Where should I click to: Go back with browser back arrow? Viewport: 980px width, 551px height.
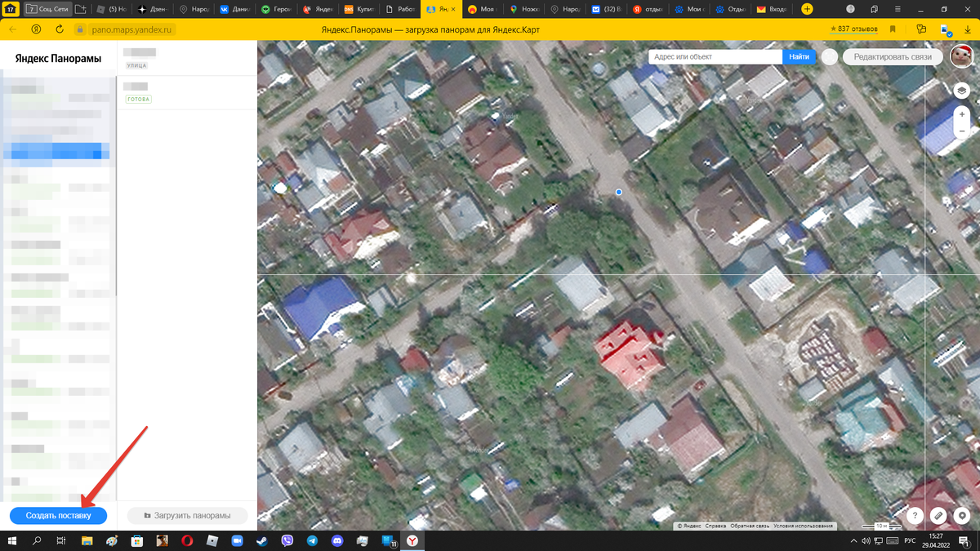coord(13,29)
